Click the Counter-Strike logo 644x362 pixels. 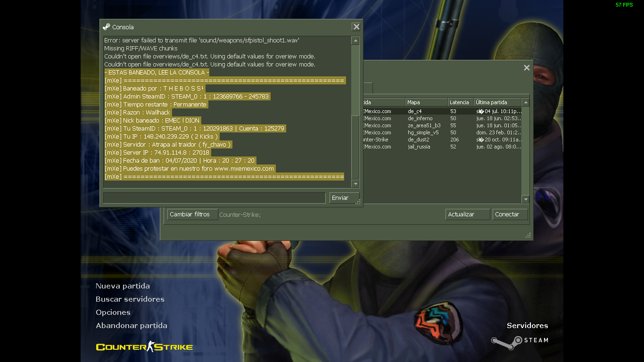click(x=144, y=346)
